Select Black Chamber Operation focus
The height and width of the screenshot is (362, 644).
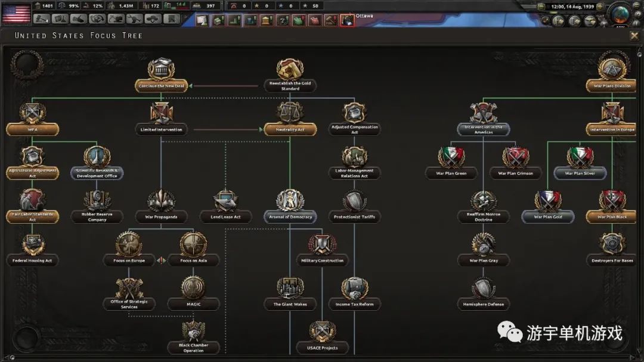point(193,337)
